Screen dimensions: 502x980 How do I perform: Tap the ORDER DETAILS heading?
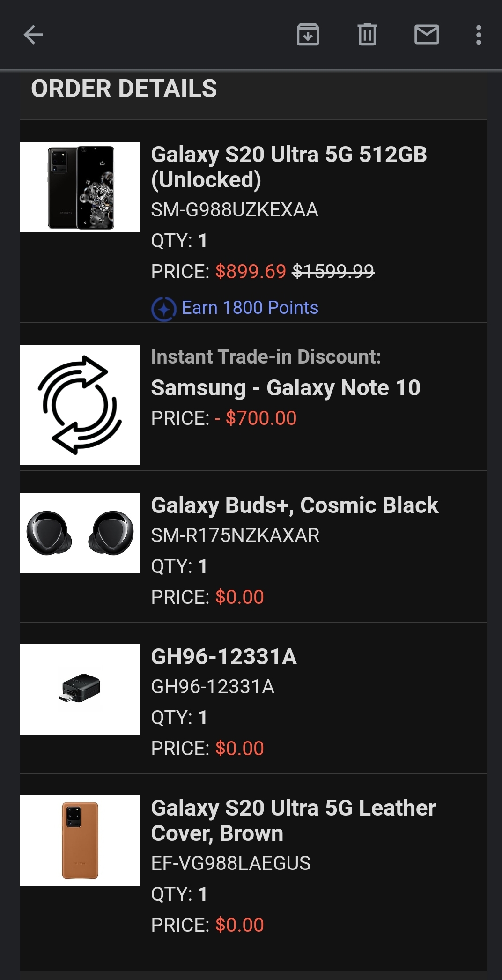tap(124, 89)
